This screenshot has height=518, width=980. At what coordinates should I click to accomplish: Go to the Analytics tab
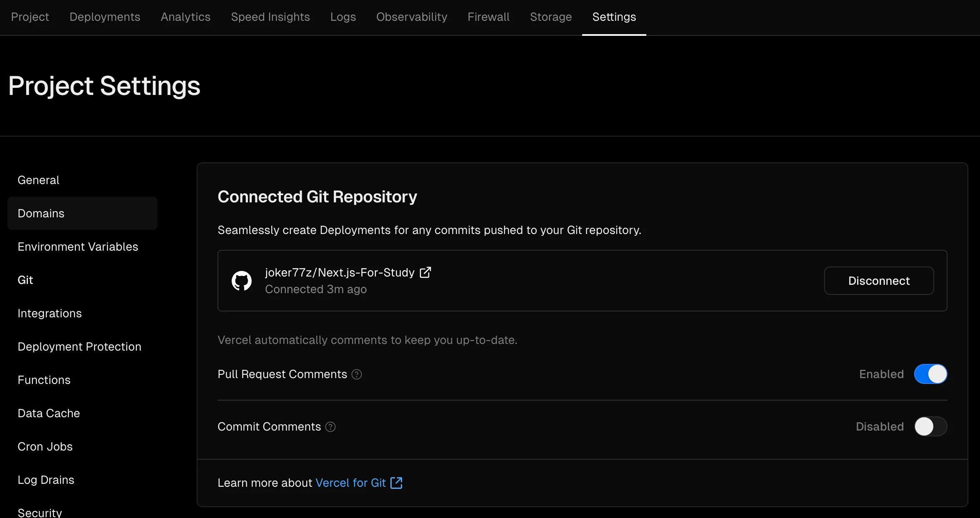pos(186,17)
